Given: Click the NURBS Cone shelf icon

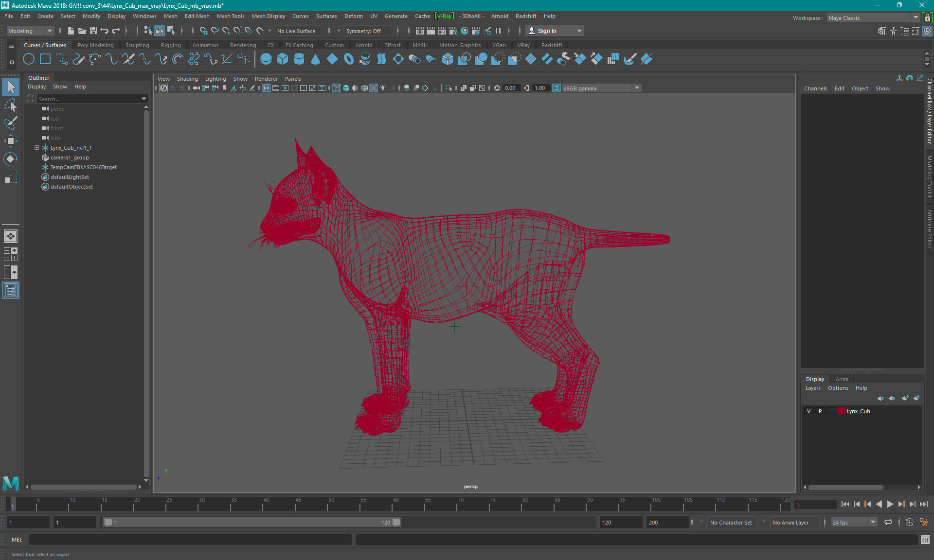Looking at the screenshot, I should coord(316,59).
